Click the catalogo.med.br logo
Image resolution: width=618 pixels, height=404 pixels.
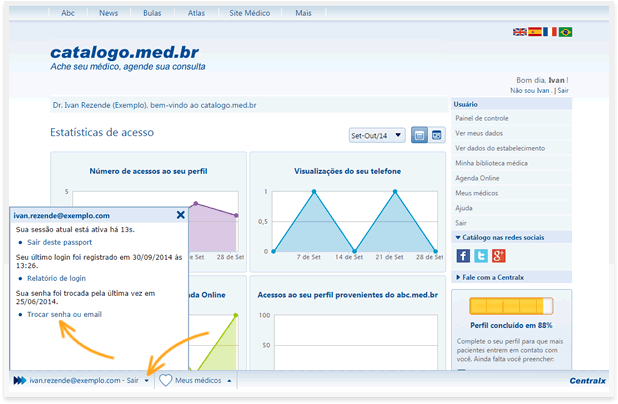click(125, 52)
